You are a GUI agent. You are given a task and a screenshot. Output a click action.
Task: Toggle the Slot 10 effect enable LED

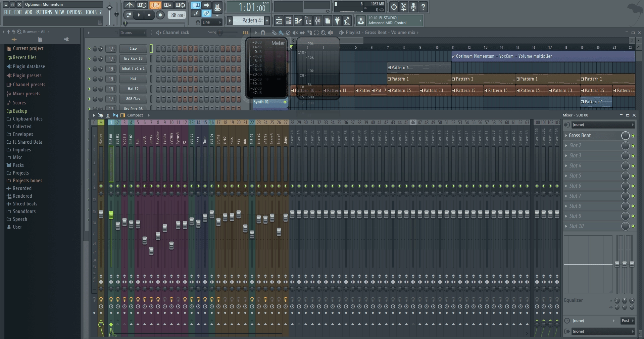[633, 226]
